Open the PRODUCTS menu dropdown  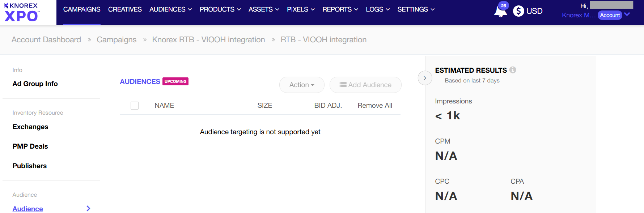[x=220, y=9]
